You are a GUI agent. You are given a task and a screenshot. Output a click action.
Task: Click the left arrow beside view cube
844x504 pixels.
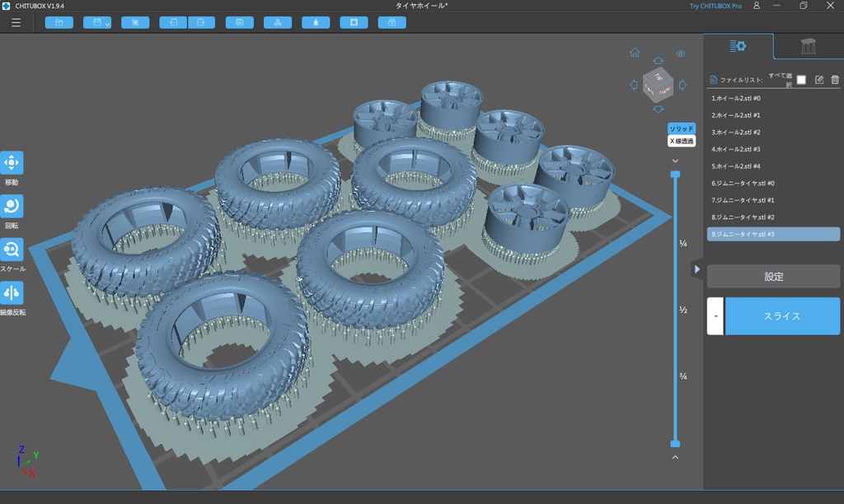pos(634,85)
